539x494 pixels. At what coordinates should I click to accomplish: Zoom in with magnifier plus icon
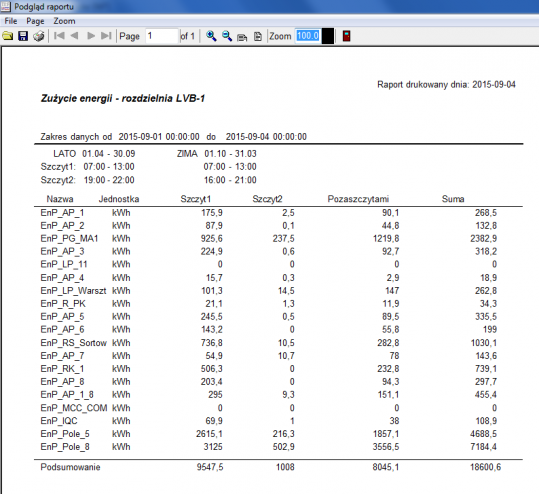click(211, 36)
